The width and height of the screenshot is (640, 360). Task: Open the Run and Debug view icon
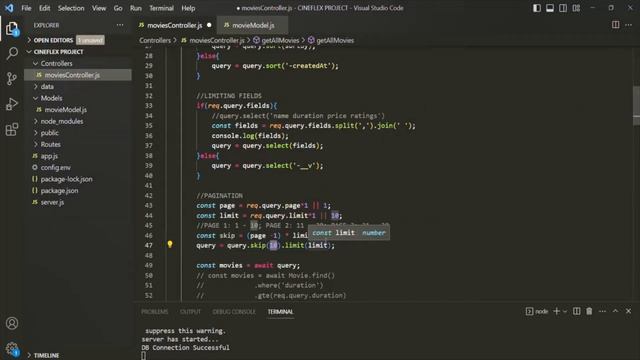click(12, 104)
